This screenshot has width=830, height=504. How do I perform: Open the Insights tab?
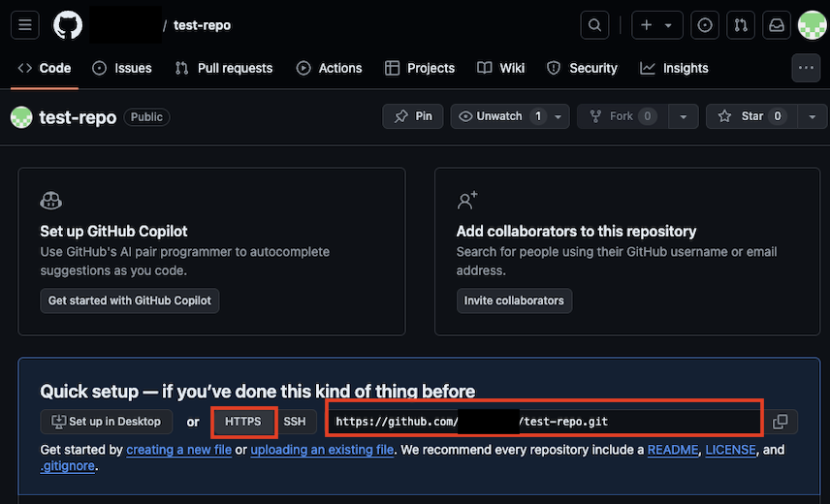pyautogui.click(x=675, y=68)
